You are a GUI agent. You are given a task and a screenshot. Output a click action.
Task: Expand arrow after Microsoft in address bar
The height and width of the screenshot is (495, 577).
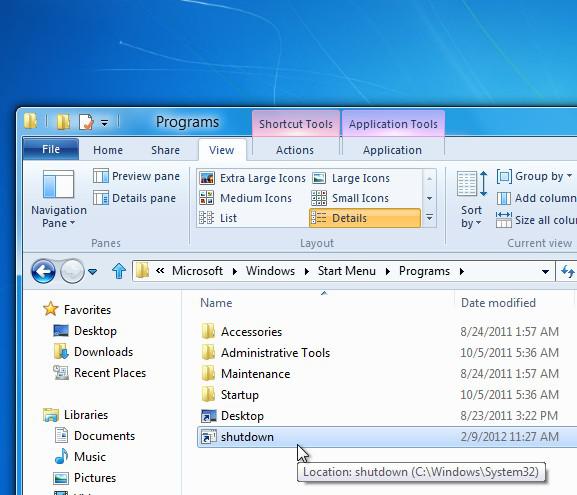(x=235, y=272)
